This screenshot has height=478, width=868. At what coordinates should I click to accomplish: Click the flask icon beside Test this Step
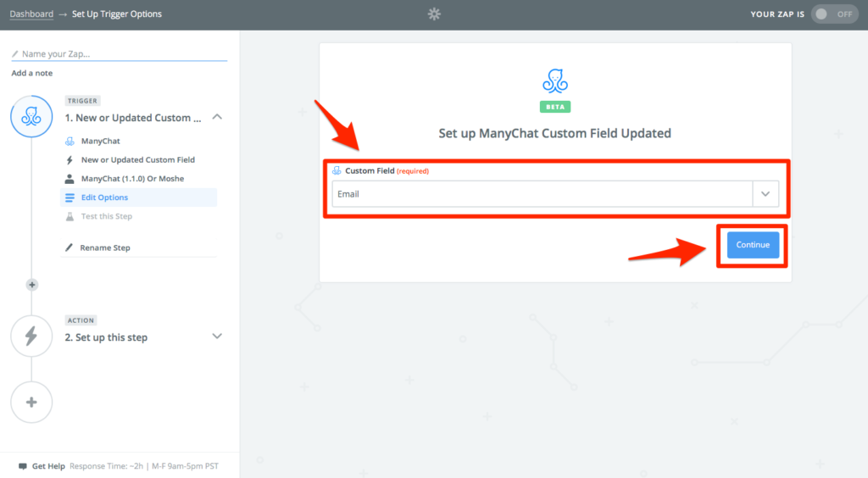70,216
